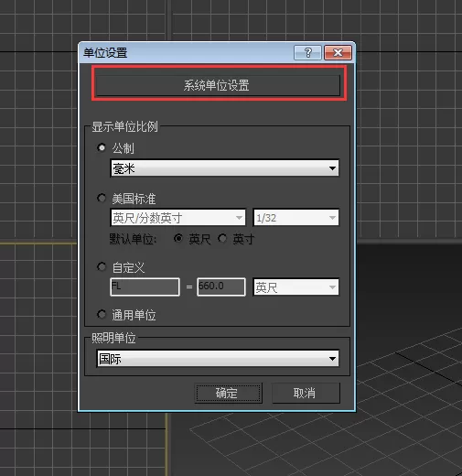This screenshot has width=462, height=476.
Task: Open the 毫米 metric unit dropdown
Action: pyautogui.click(x=224, y=168)
